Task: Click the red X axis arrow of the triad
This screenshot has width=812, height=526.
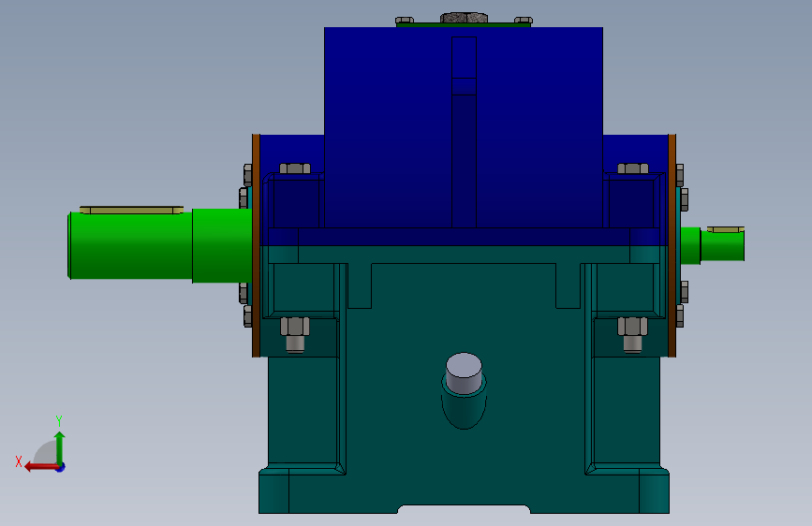Action: 40,467
